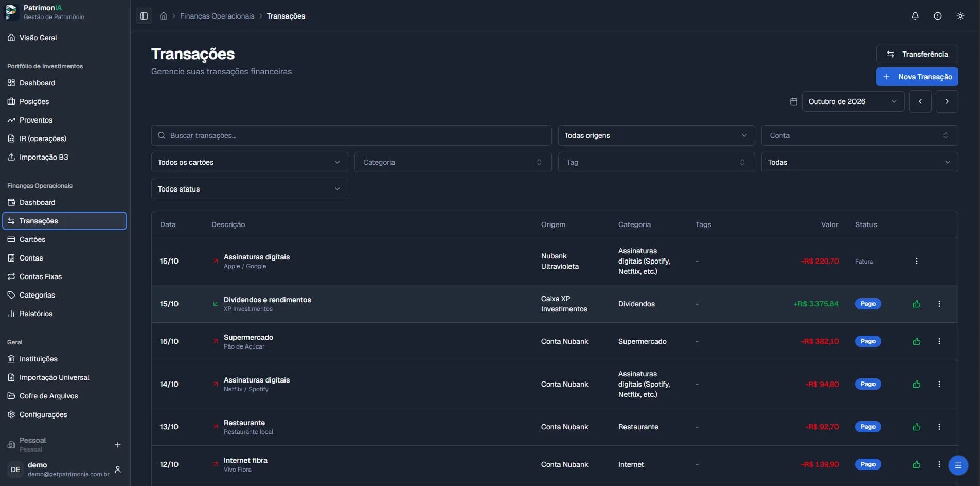The width and height of the screenshot is (980, 486).
Task: Open actions menu for Dividendos e rendimentos row
Action: point(939,304)
